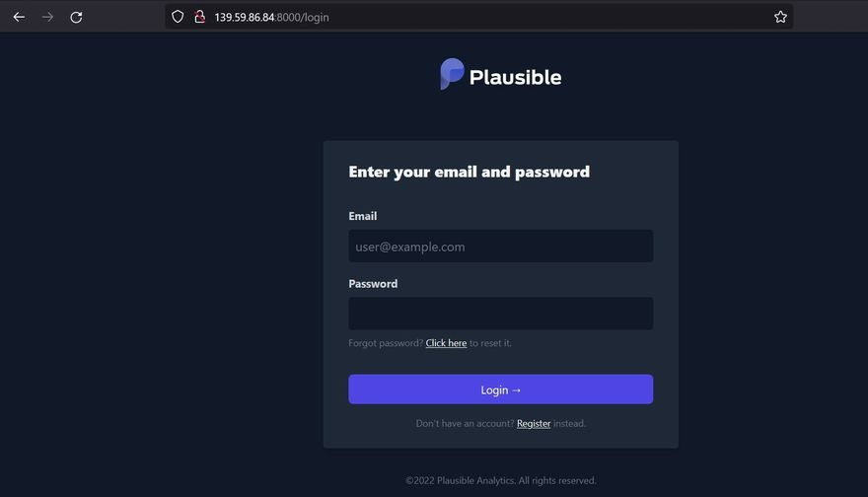Screen dimensions: 868x497
Task: Focus the Password input field
Action: point(500,314)
